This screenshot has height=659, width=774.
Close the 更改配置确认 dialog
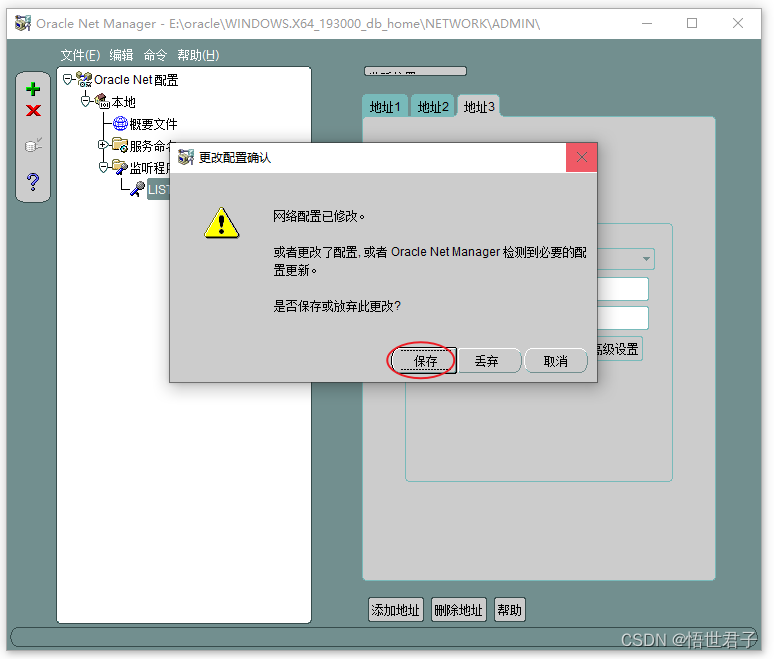pos(581,157)
